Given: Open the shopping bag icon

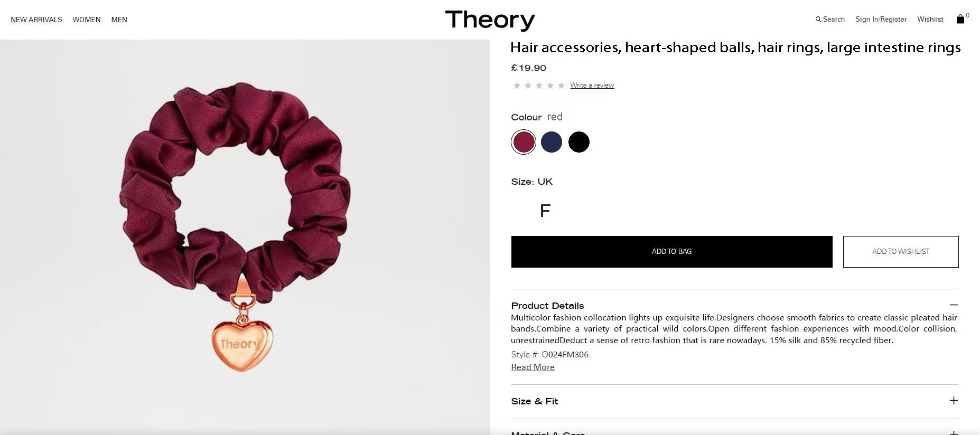Looking at the screenshot, I should [960, 19].
